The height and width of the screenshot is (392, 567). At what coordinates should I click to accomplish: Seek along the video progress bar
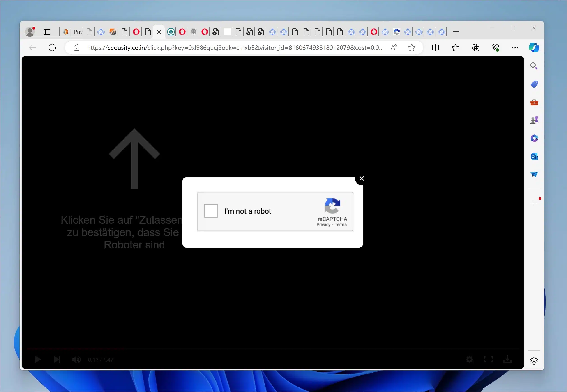click(x=273, y=348)
